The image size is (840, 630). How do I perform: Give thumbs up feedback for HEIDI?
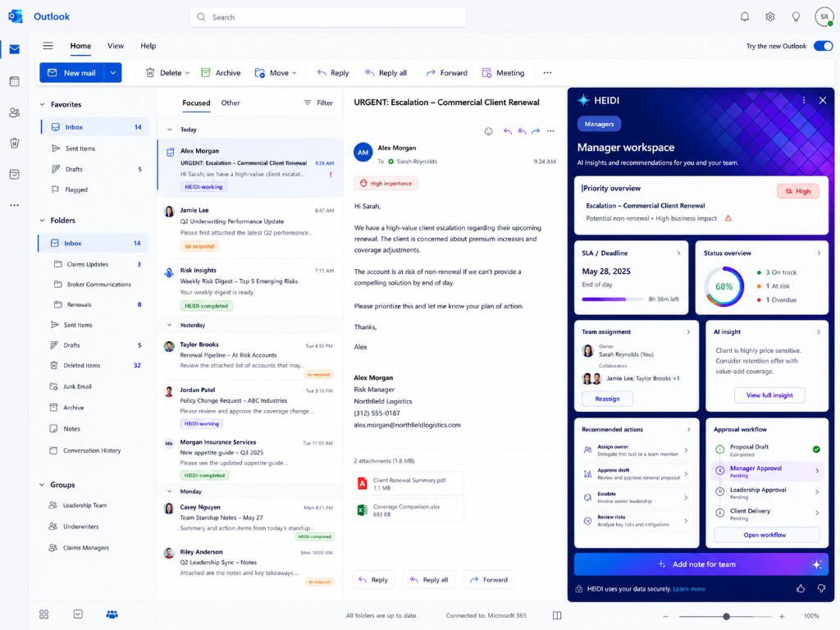(801, 588)
